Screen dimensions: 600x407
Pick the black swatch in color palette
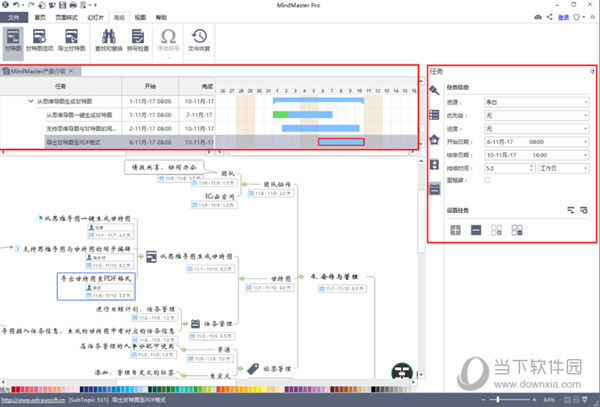(x=373, y=389)
